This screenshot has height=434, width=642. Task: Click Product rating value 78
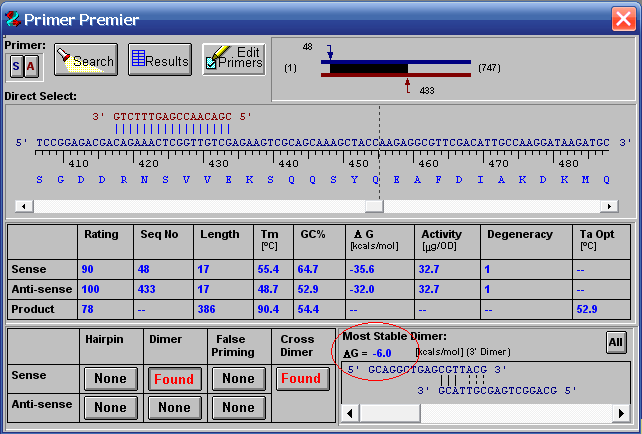coord(87,309)
